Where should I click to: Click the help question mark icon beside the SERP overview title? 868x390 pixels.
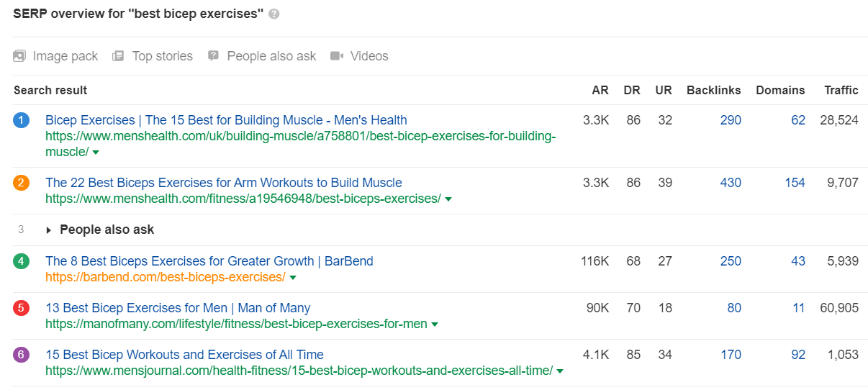pyautogui.click(x=273, y=14)
